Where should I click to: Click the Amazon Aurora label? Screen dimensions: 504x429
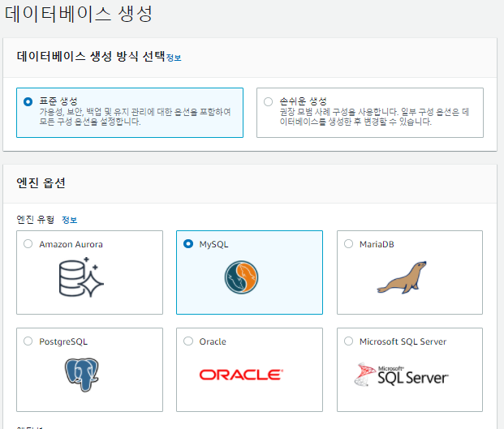pos(71,244)
